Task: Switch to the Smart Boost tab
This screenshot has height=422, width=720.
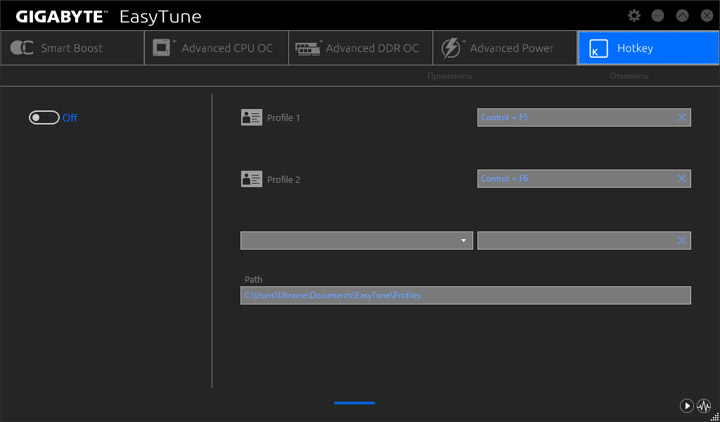Action: [73, 48]
